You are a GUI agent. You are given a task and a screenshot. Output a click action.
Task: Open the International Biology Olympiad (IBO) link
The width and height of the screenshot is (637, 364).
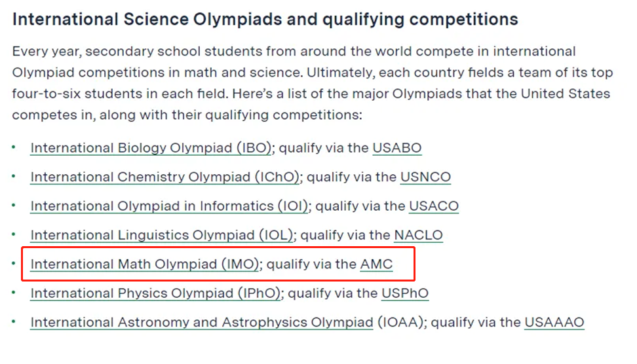[x=151, y=148]
